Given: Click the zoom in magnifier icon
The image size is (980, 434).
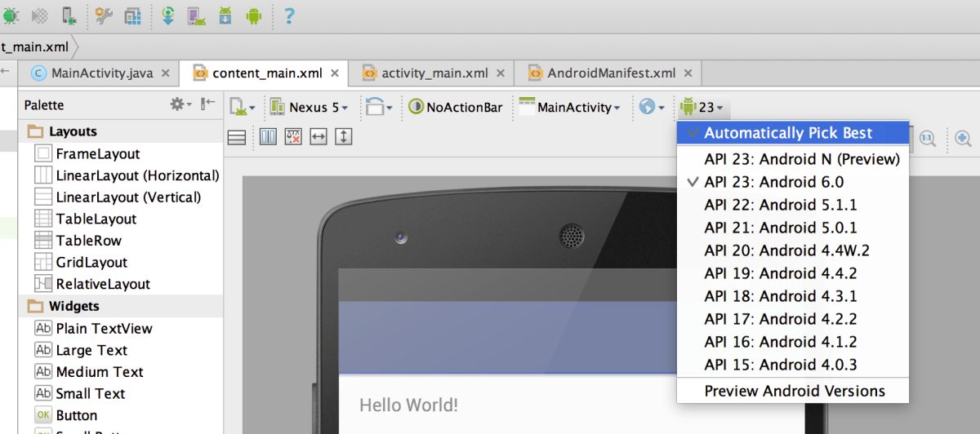Looking at the screenshot, I should coord(964,139).
